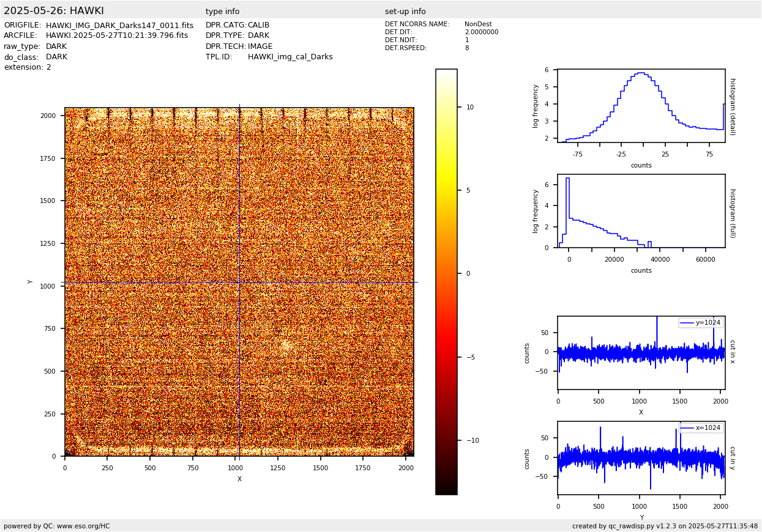
Task: Click the cut in x plot
Action: pyautogui.click(x=641, y=352)
